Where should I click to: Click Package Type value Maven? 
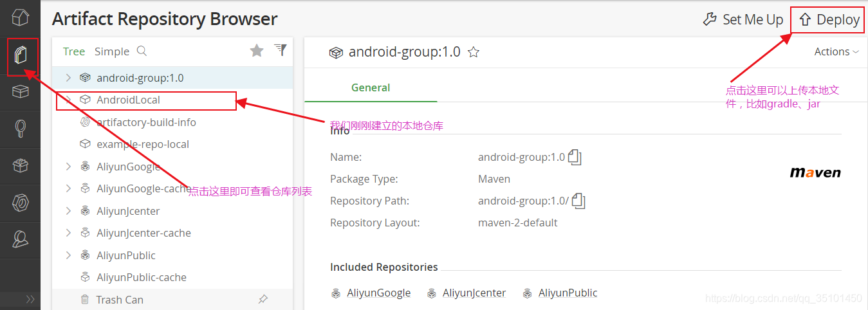(x=494, y=179)
